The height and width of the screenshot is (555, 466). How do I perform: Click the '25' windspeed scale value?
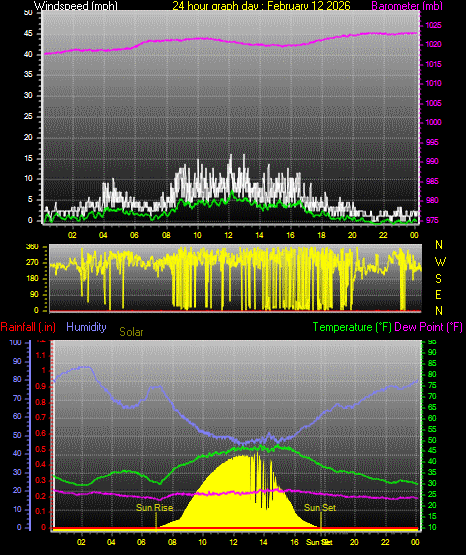28,116
